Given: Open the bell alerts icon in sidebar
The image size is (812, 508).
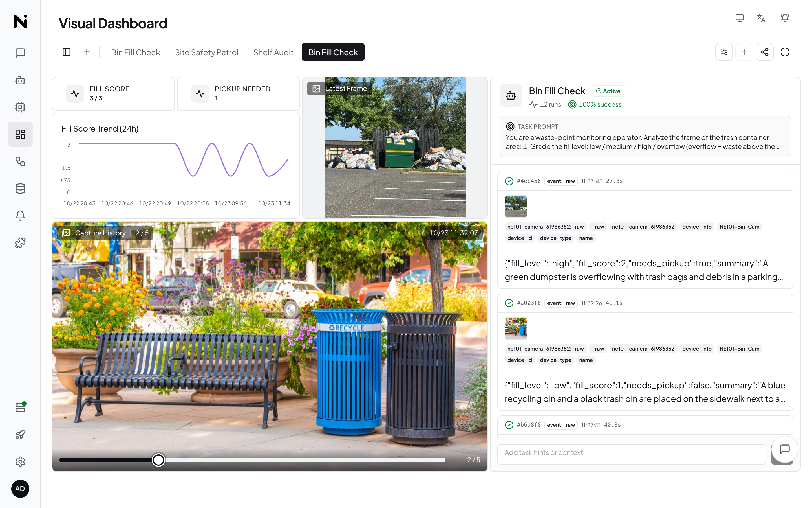Looking at the screenshot, I should pos(20,215).
